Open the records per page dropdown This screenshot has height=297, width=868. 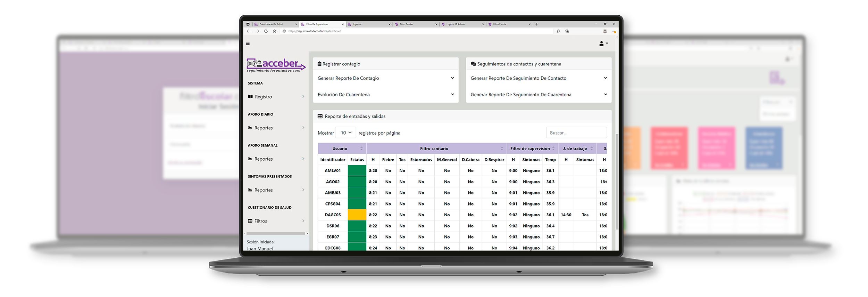click(x=346, y=133)
